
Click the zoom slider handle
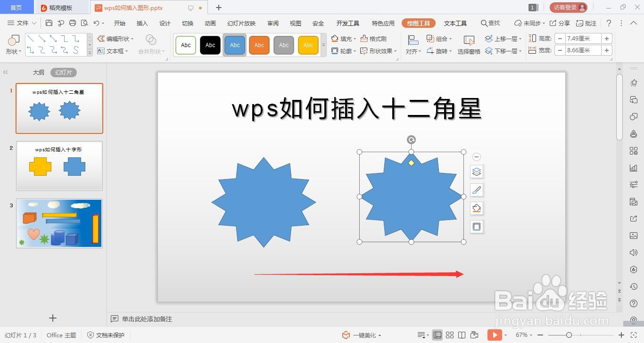point(569,335)
